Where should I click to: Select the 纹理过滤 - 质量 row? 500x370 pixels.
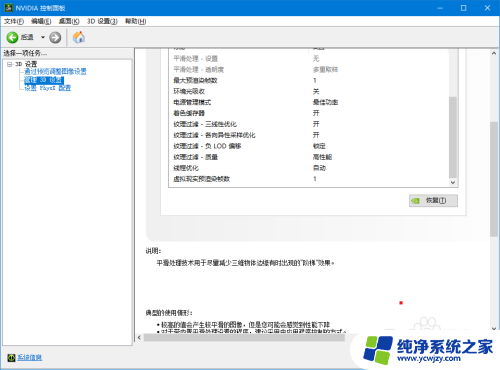click(x=309, y=157)
